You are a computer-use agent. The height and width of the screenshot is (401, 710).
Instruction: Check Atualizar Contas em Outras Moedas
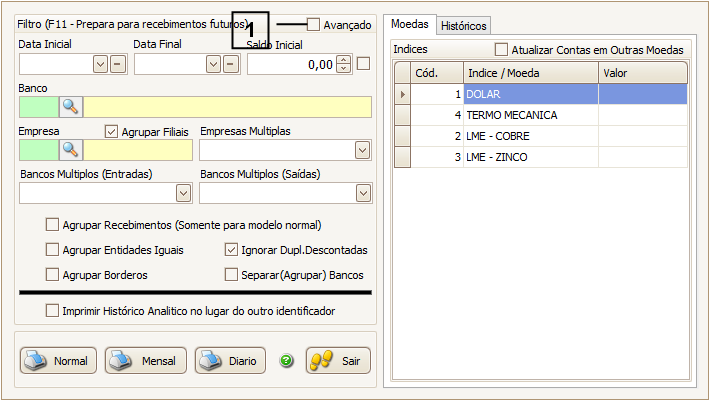tap(501, 49)
